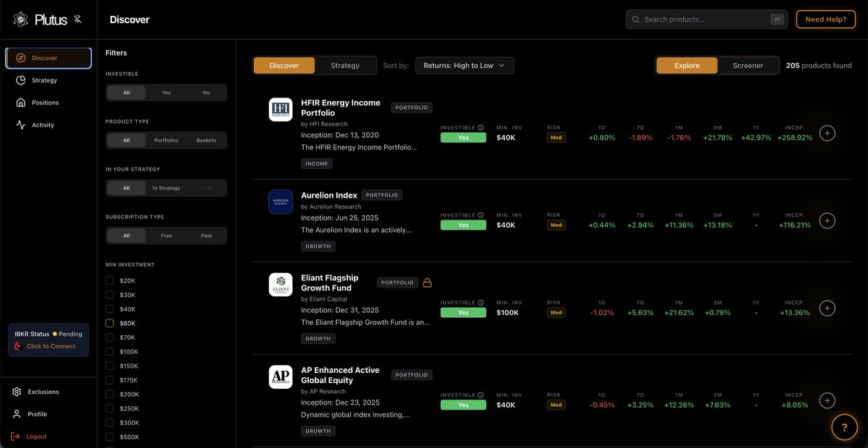This screenshot has width=868, height=448.
Task: Open the Strategy pie chart icon
Action: coord(21,80)
